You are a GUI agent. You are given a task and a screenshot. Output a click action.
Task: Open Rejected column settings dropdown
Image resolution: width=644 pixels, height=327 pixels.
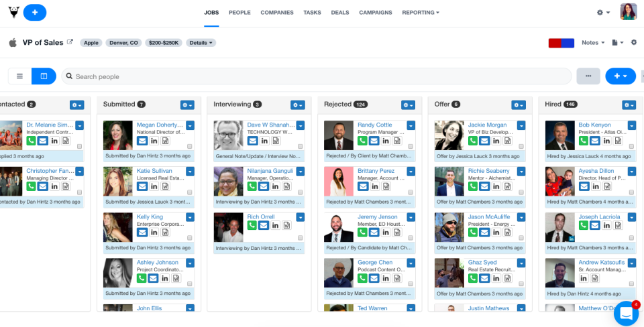[409, 105]
